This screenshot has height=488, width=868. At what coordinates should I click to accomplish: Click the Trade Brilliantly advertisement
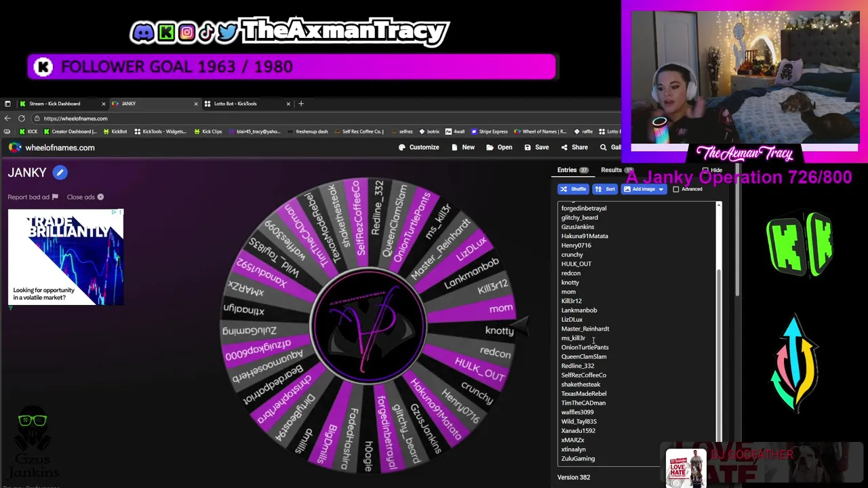point(66,257)
